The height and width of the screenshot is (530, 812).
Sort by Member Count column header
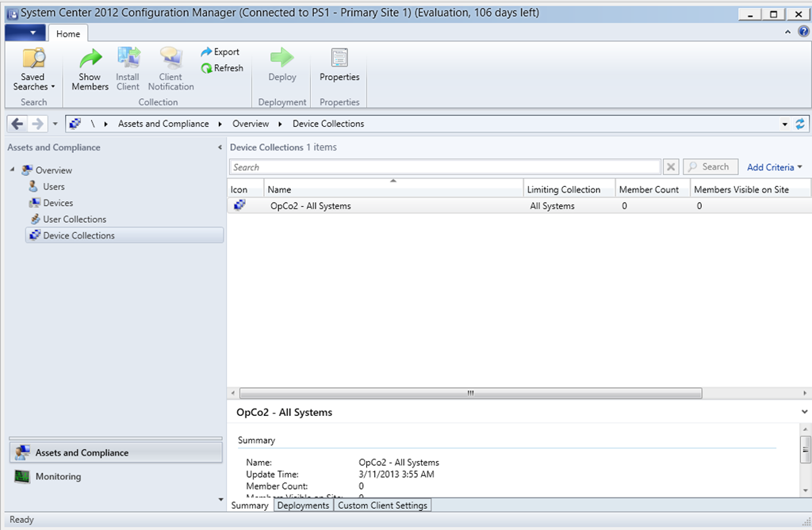click(653, 189)
